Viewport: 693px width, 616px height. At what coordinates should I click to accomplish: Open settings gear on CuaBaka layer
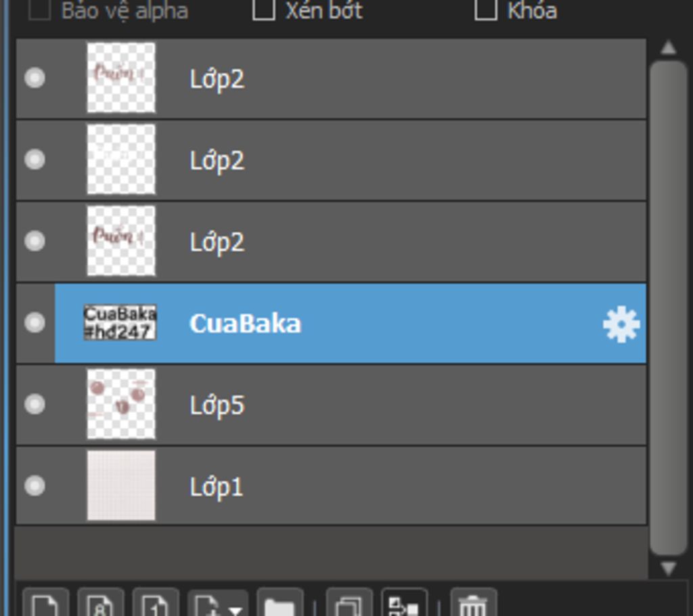[x=621, y=324]
